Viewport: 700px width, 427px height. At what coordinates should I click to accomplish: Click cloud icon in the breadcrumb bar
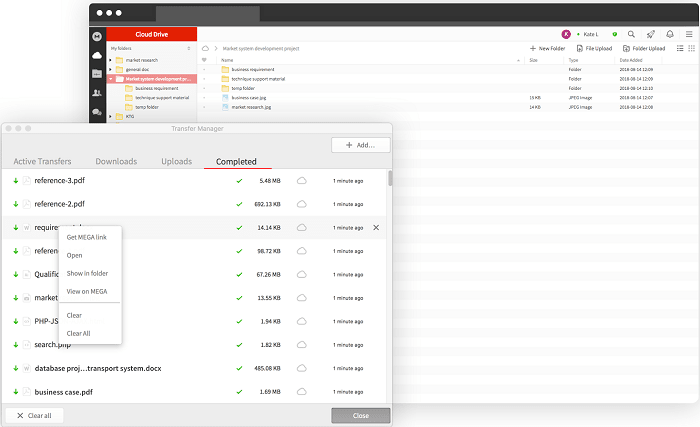(x=206, y=48)
